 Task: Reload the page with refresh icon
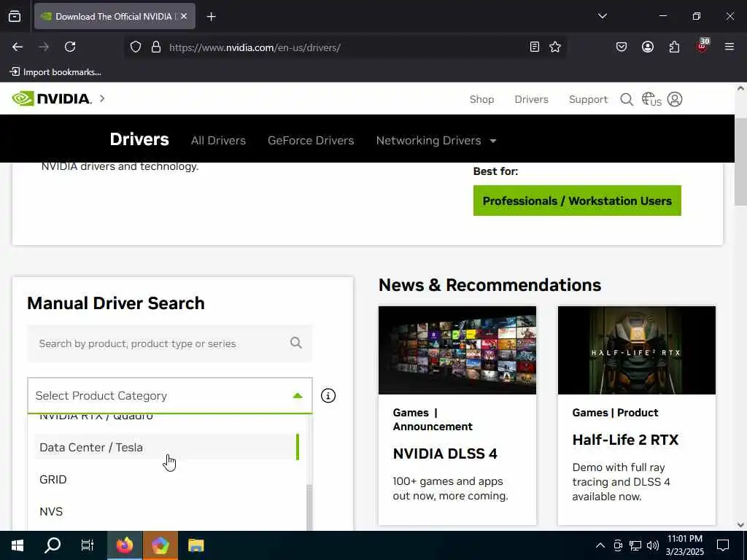(70, 47)
